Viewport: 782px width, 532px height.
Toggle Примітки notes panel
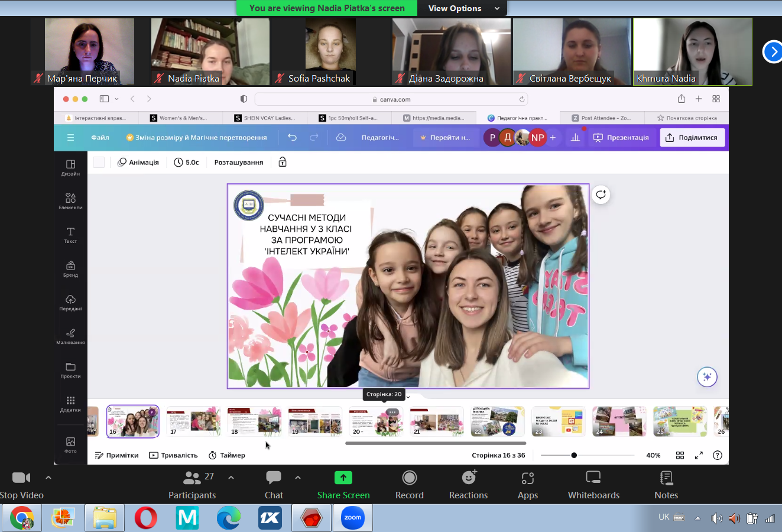117,455
